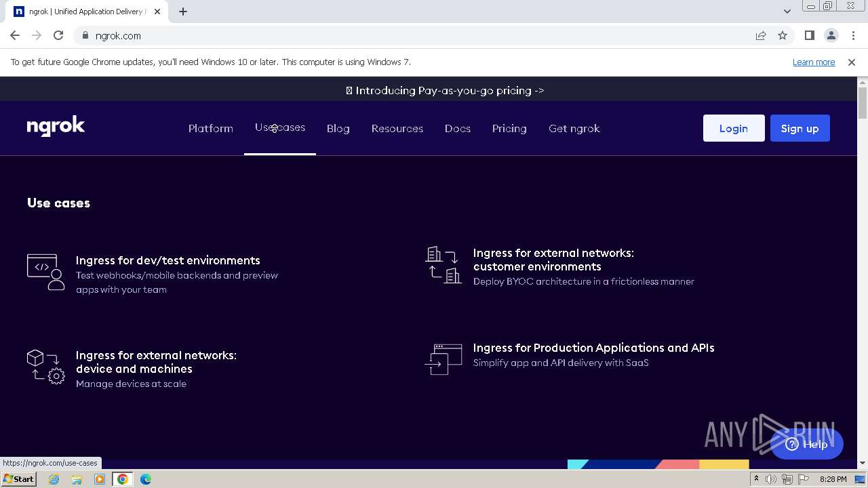Bookmark this tab with star
The width and height of the screenshot is (868, 488).
[783, 35]
